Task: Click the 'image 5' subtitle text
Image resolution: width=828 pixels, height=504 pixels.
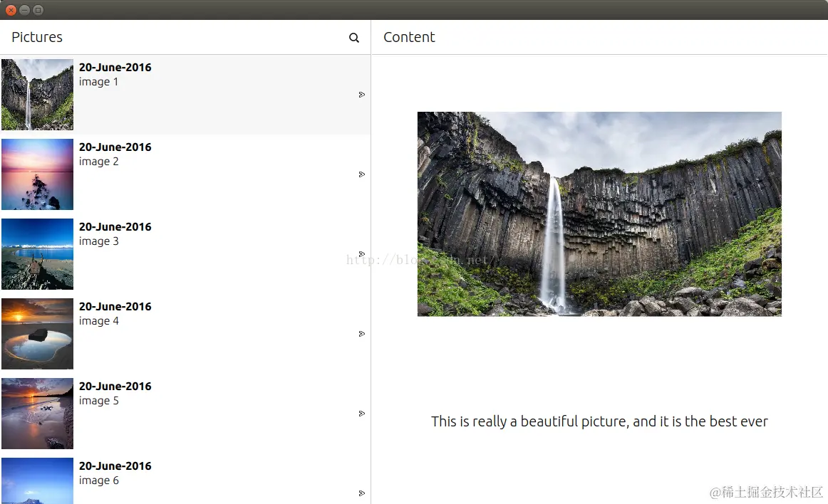Action: (99, 401)
